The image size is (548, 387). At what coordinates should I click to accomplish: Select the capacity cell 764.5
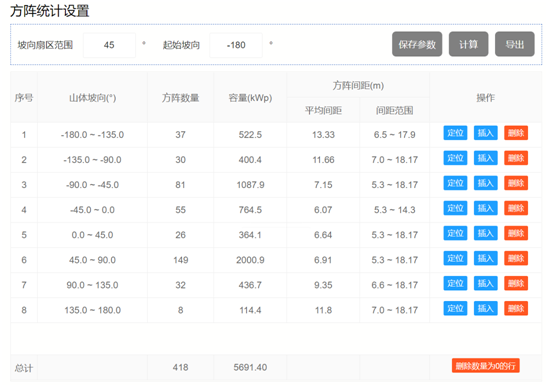click(250, 210)
